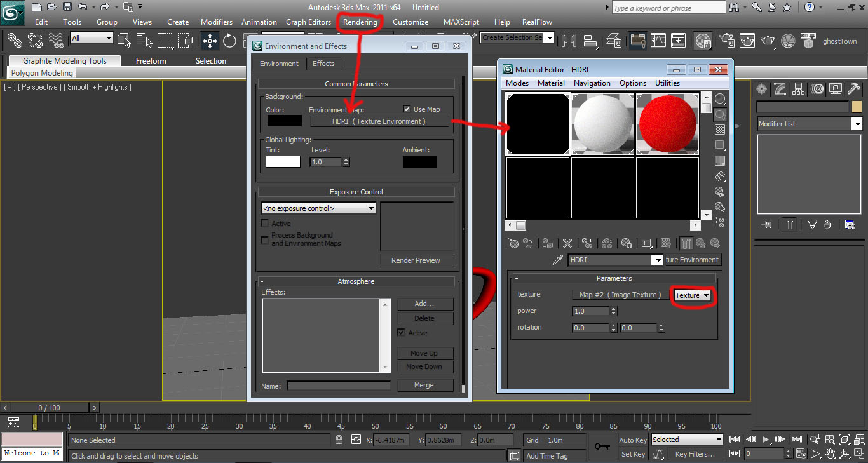Open Render Setup teapot icon

pyautogui.click(x=726, y=41)
